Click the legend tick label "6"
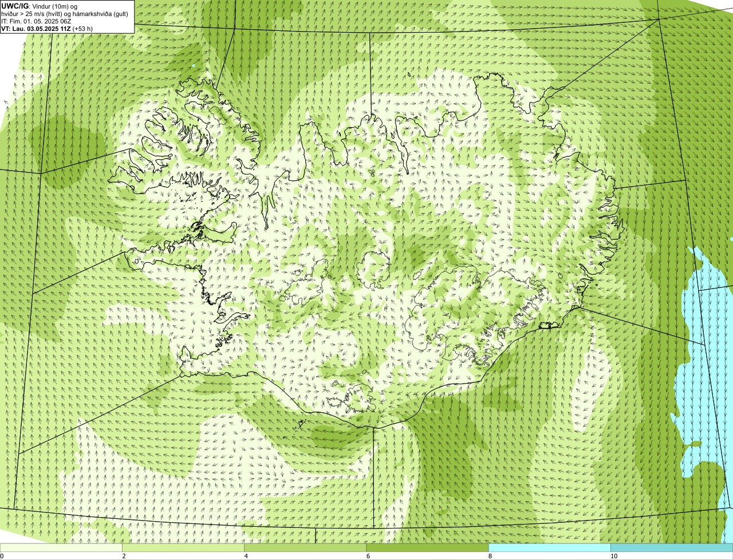This screenshot has width=733, height=560. click(368, 556)
